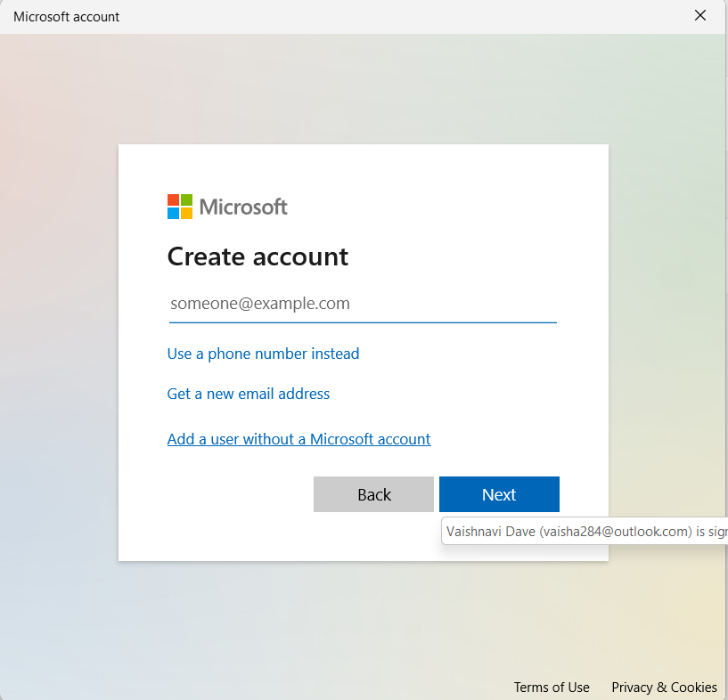728x700 pixels.
Task: Open the Privacy & Cookies link
Action: (664, 687)
